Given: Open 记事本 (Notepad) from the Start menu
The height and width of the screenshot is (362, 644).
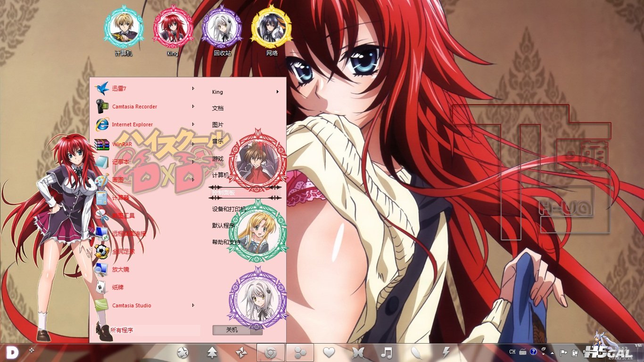Looking at the screenshot, I should [x=145, y=162].
